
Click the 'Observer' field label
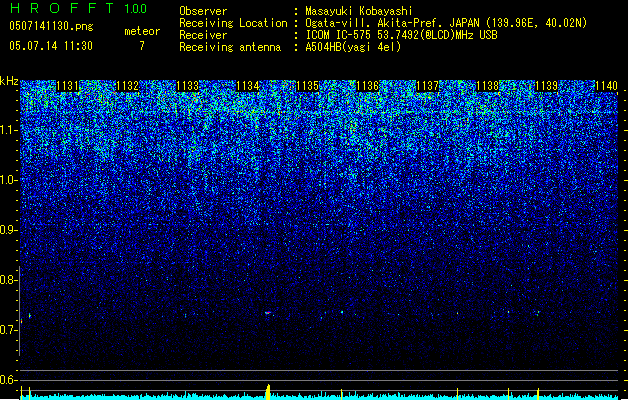click(203, 11)
